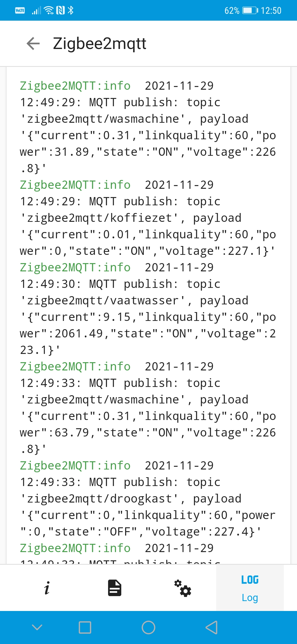Tap the droogkast log entry
297x644 pixels.
pyautogui.click(x=148, y=499)
